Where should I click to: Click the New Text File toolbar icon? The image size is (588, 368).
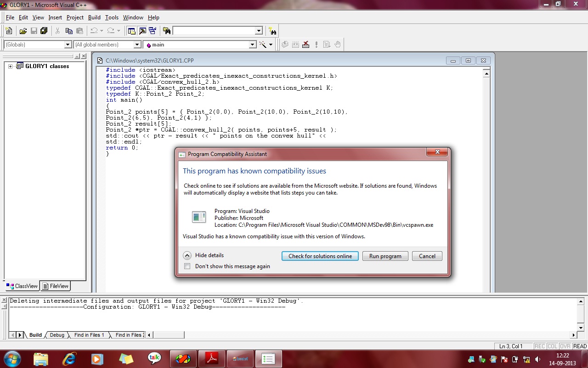tap(9, 31)
